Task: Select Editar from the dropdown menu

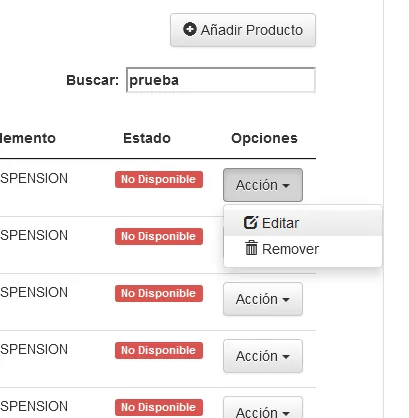Action: coord(303,223)
